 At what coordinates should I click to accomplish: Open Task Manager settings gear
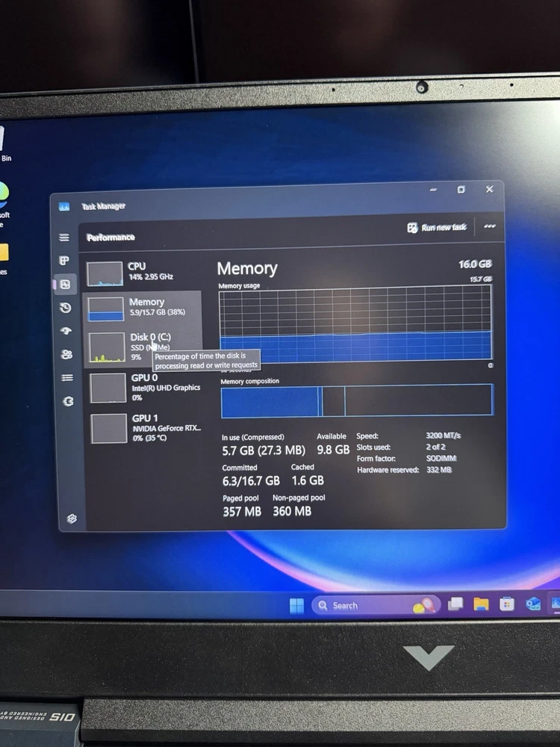click(72, 518)
